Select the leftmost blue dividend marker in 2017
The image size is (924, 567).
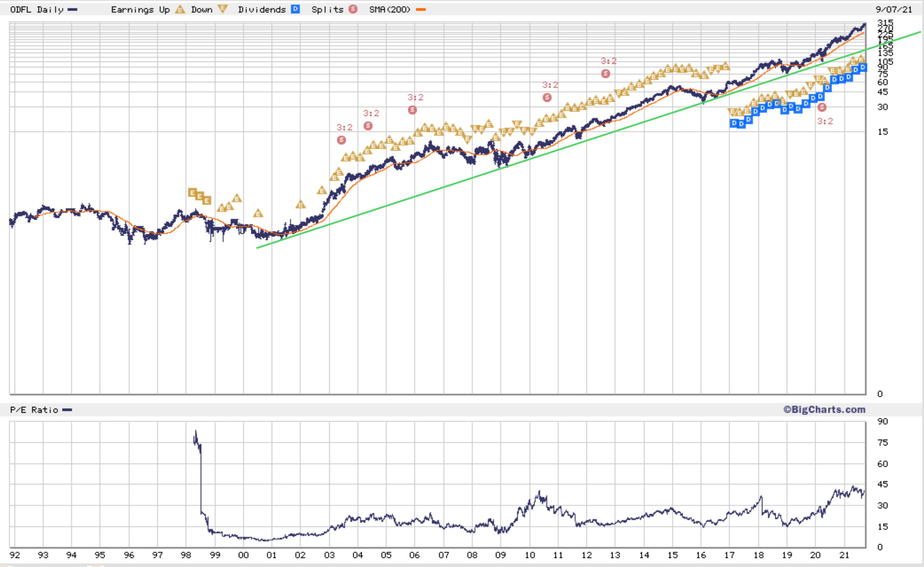[734, 123]
